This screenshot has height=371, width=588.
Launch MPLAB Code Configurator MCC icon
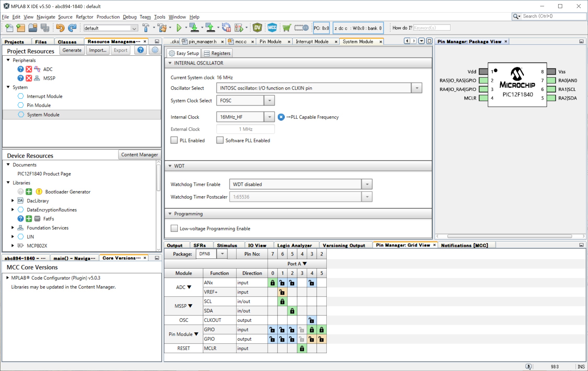tap(272, 28)
